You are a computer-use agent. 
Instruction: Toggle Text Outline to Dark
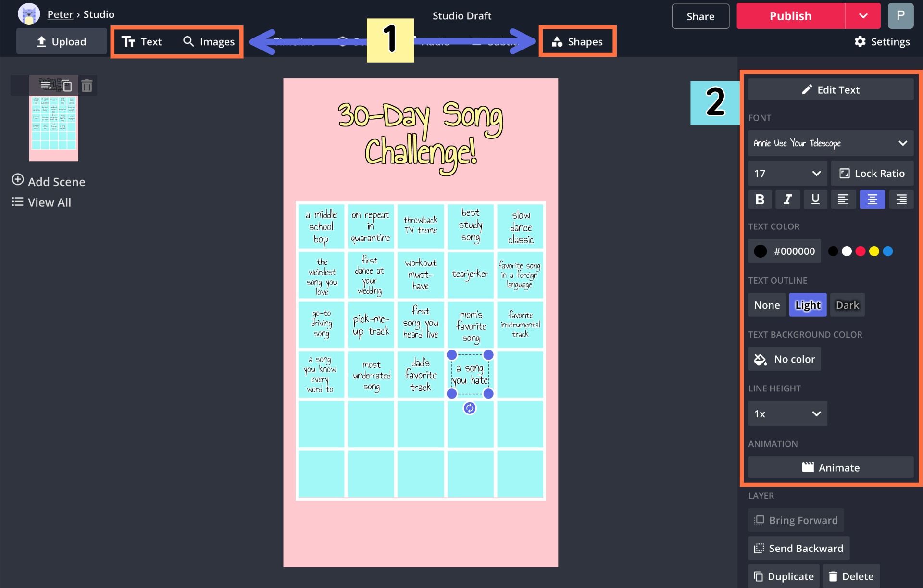(x=847, y=305)
